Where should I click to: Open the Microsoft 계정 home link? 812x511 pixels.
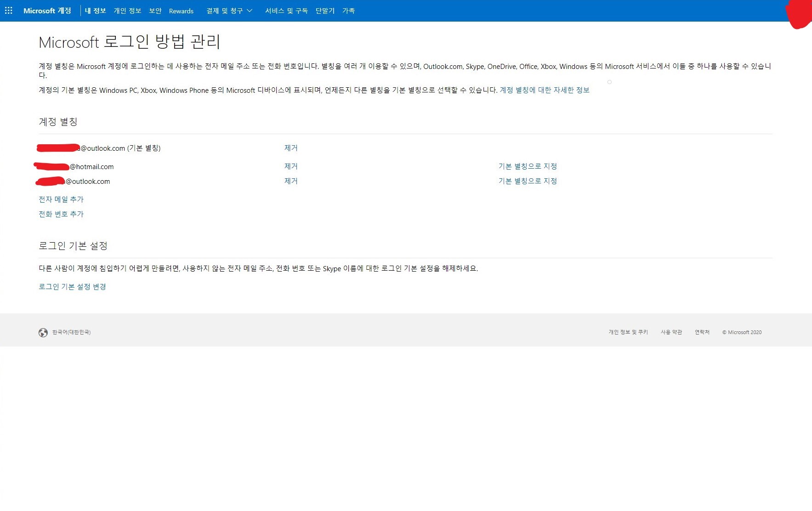click(x=47, y=11)
